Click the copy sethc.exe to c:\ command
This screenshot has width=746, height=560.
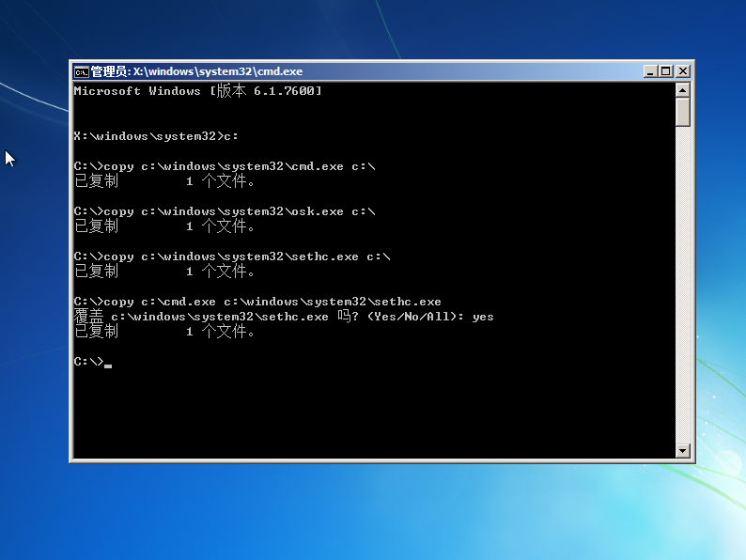(231, 257)
